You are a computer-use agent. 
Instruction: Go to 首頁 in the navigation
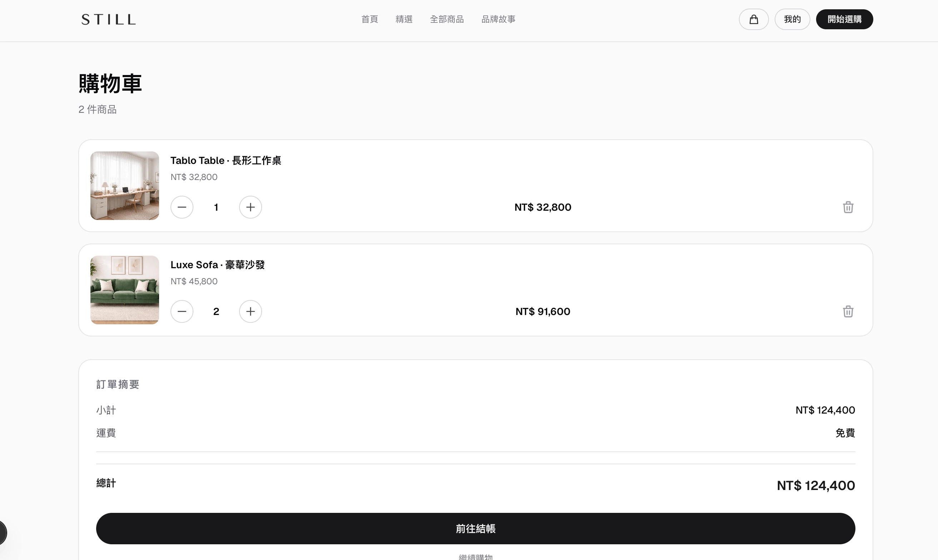click(369, 19)
